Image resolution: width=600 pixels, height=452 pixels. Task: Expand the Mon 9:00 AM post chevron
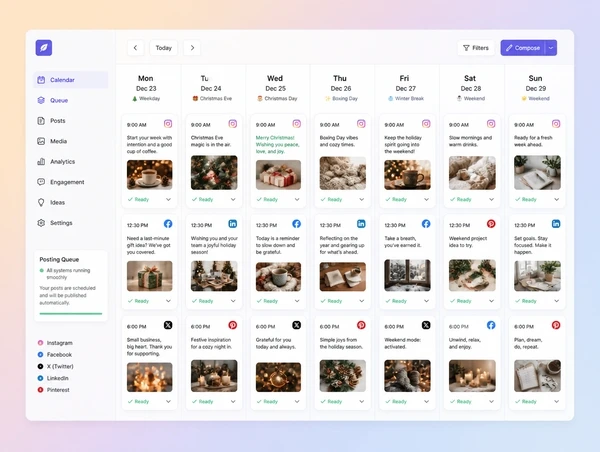click(168, 199)
